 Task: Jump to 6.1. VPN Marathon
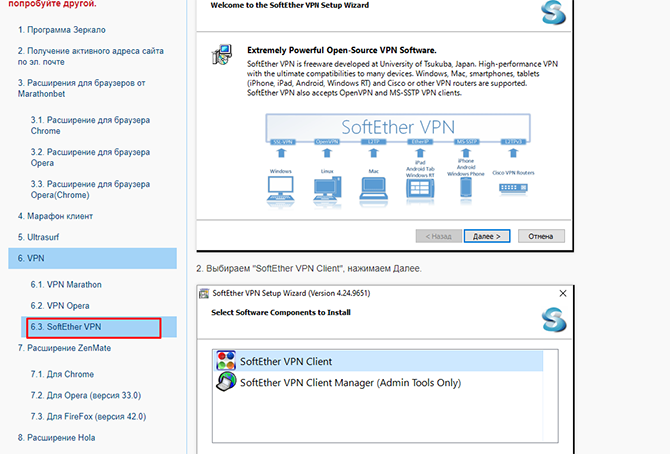[x=66, y=284]
